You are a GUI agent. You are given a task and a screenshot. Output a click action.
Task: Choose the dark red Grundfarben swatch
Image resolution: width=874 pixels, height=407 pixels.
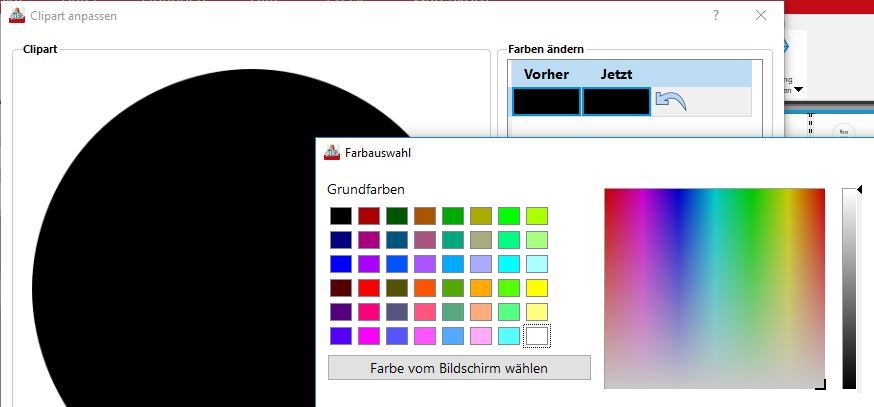click(369, 216)
